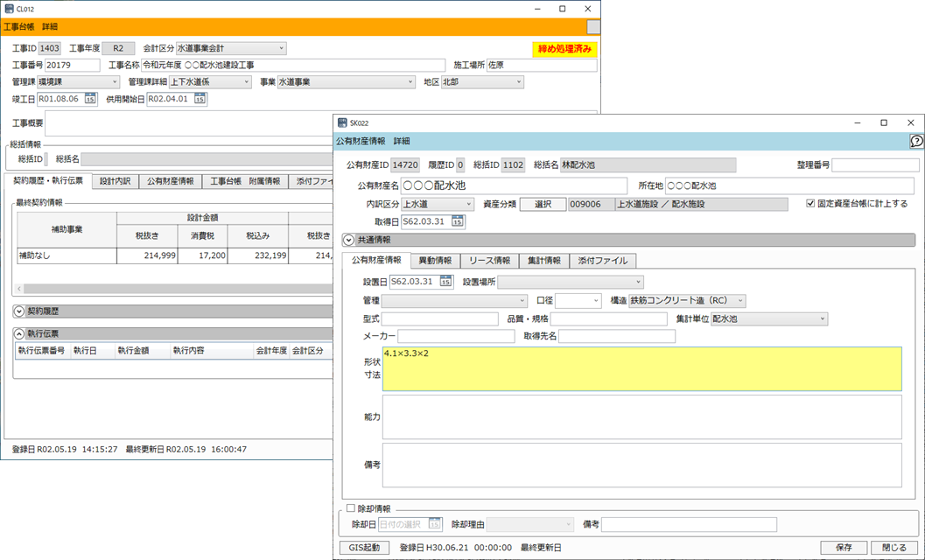Click the 選択 button for 資産分類
Image resolution: width=925 pixels, height=560 pixels.
[543, 204]
